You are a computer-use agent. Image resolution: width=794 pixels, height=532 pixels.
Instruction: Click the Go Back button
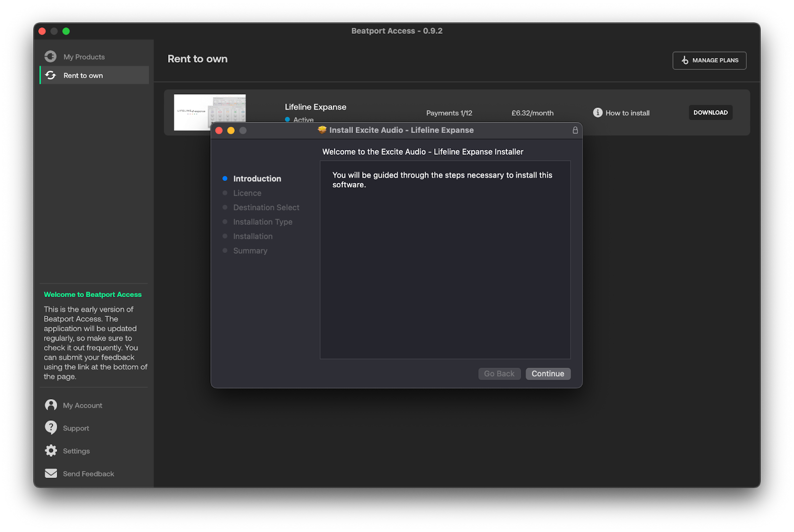click(x=499, y=374)
